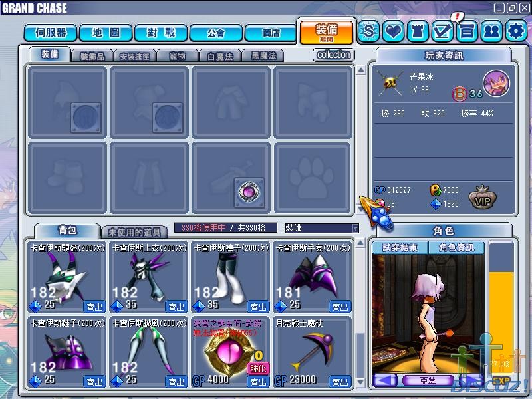Select the 卡查伊斯上衣 top item
This screenshot has width=532, height=399.
(149, 277)
